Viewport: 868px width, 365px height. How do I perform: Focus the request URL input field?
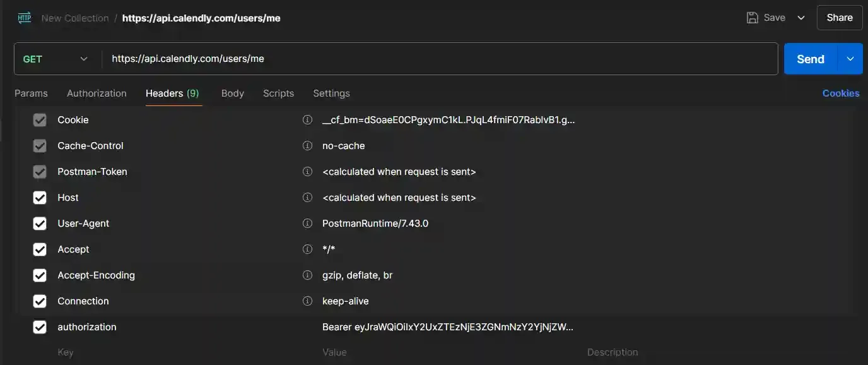point(440,59)
